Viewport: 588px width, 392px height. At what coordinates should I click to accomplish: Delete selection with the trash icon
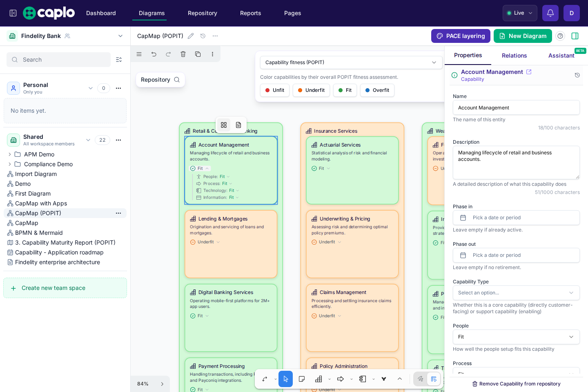tap(183, 54)
